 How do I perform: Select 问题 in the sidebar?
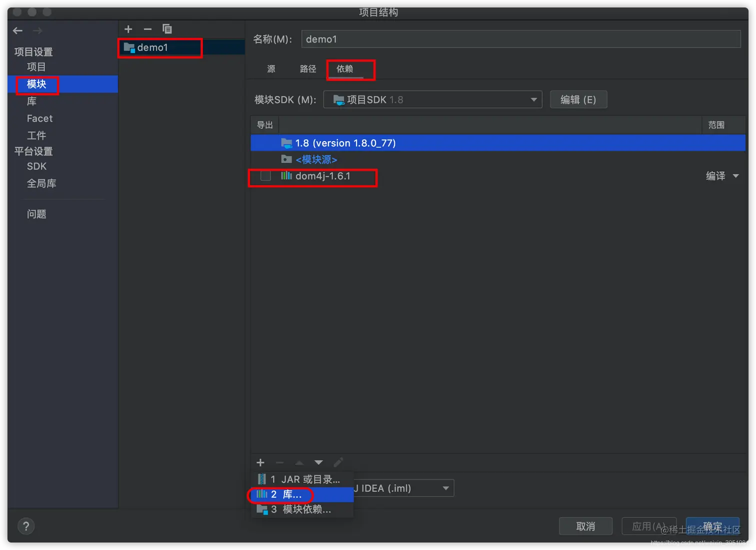click(36, 214)
